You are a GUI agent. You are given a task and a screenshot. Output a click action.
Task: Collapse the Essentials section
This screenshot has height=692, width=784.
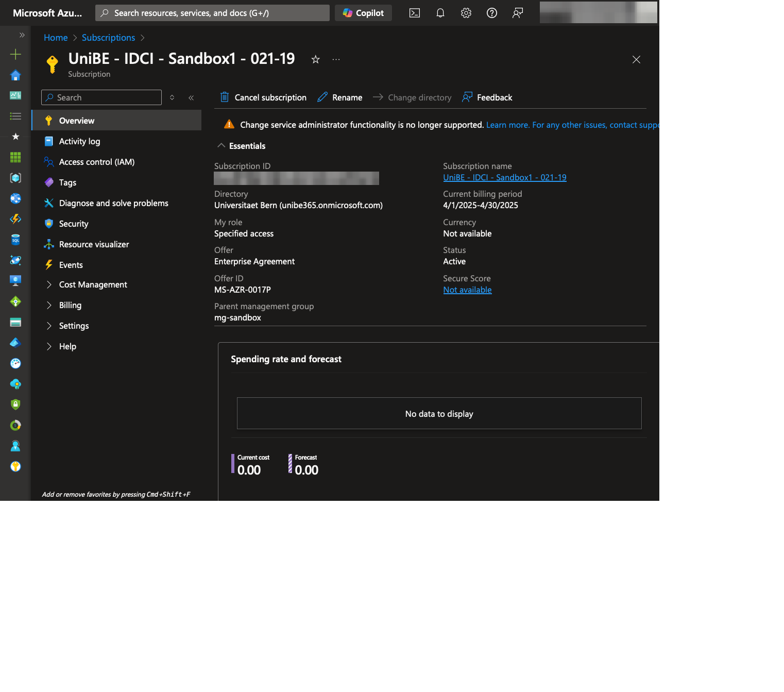pos(221,145)
